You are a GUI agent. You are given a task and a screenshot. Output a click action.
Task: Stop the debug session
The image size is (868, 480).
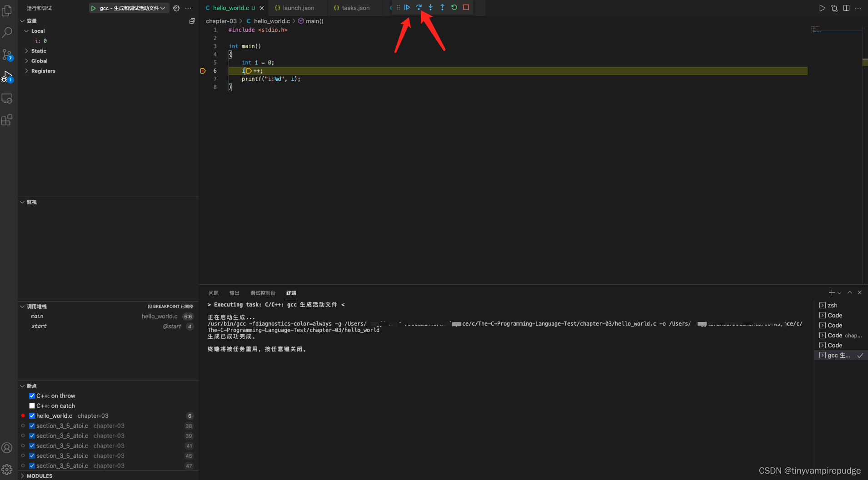coord(466,7)
